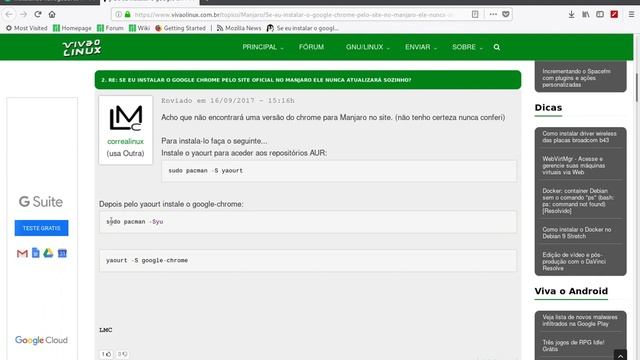
Task: Click the green padlock security icon
Action: pos(127,14)
